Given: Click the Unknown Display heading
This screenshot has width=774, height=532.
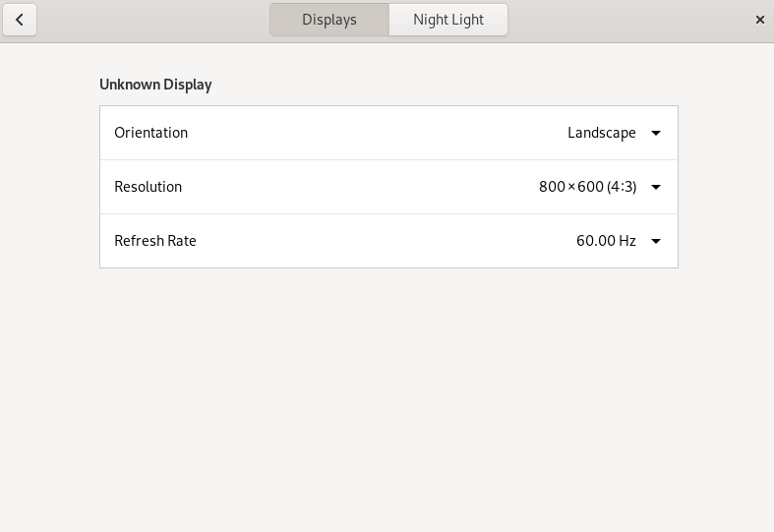Looking at the screenshot, I should pos(155,85).
